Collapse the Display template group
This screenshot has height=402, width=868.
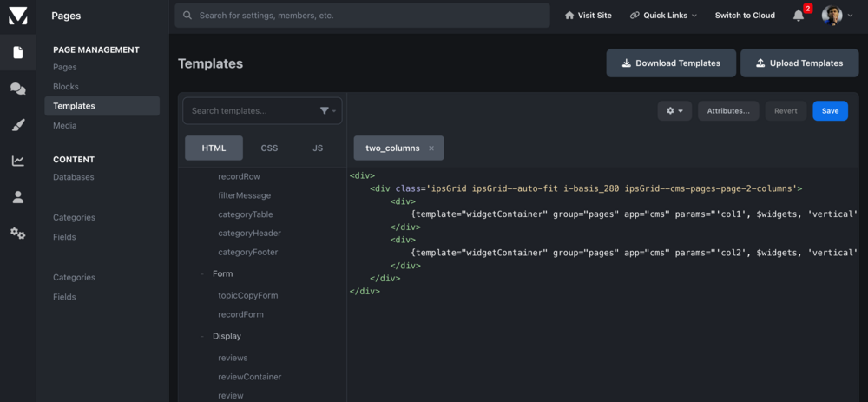point(202,336)
